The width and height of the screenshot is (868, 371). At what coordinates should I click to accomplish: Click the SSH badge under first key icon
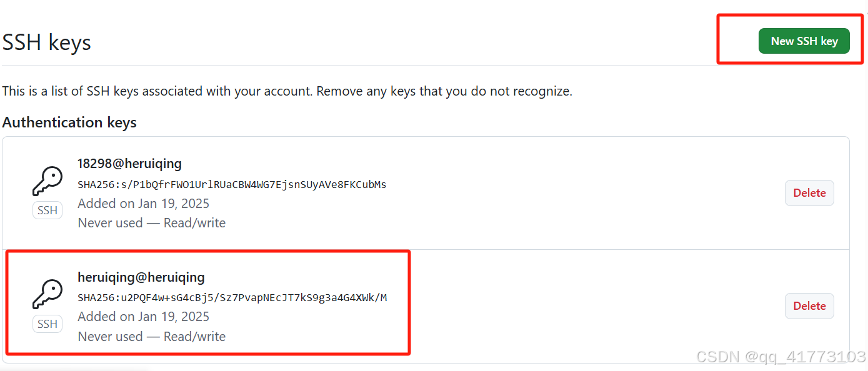(x=47, y=210)
